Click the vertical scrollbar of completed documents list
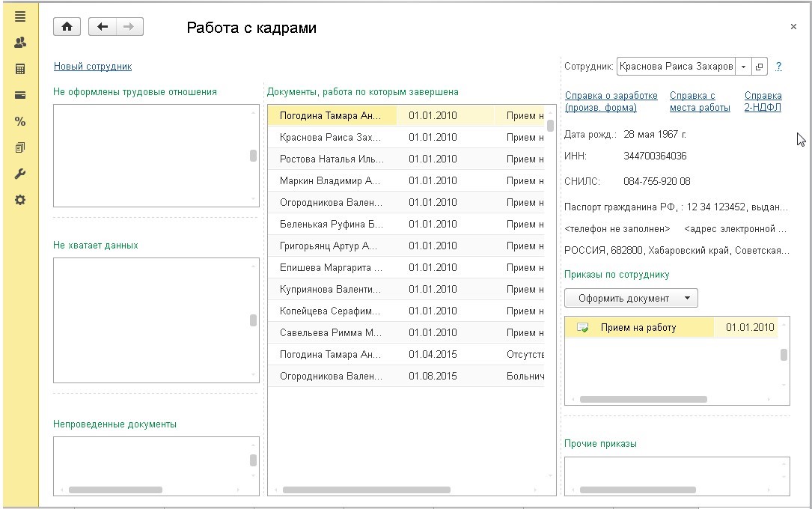 551,126
